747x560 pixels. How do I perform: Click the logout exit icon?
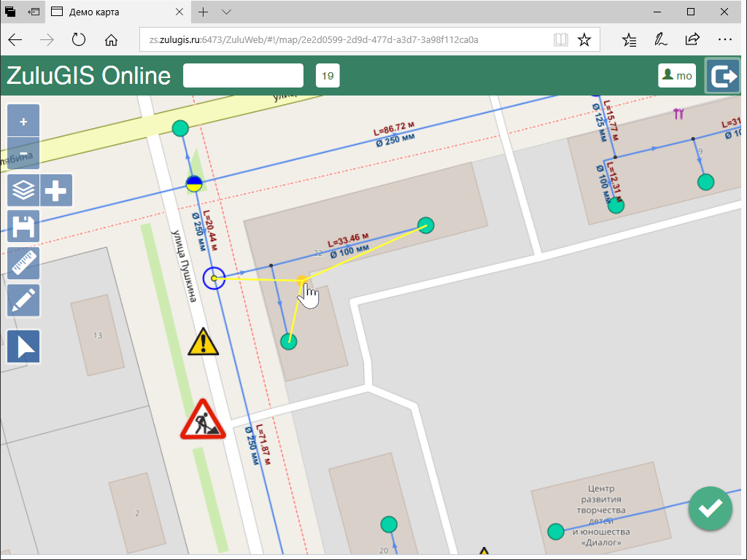(723, 76)
